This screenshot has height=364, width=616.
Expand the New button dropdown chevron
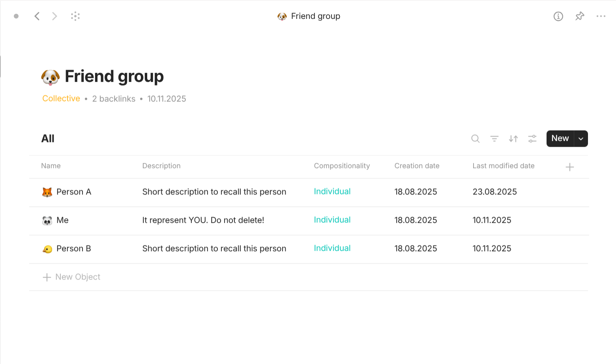[580, 138]
